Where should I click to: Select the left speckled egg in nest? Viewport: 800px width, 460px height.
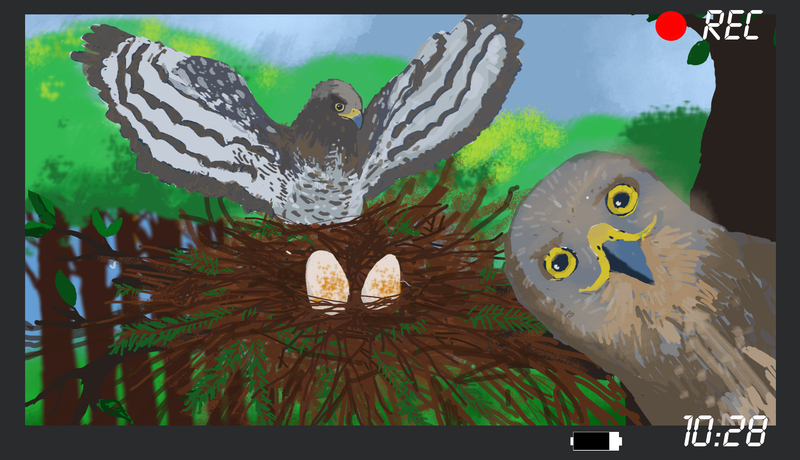tap(326, 279)
